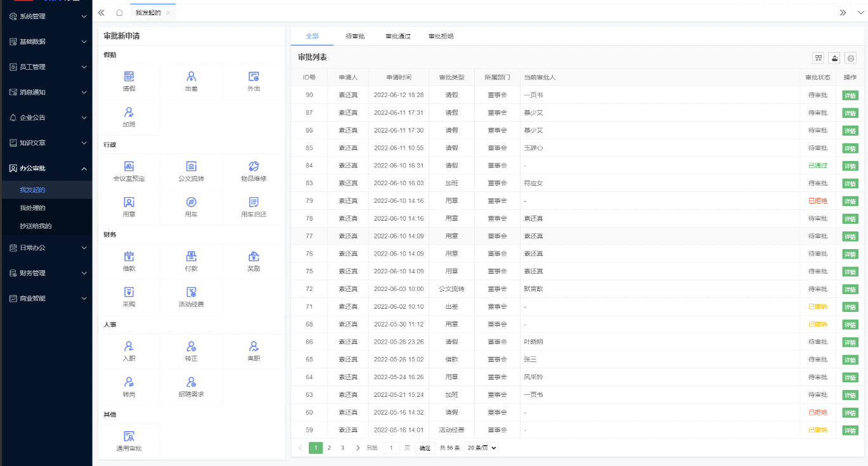This screenshot has width=868, height=466.
Task: Open tab bar dropdown chevron at right
Action: 860,13
